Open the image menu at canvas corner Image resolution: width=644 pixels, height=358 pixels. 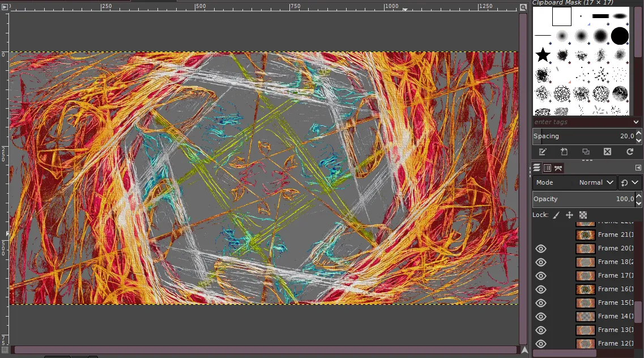[5, 7]
